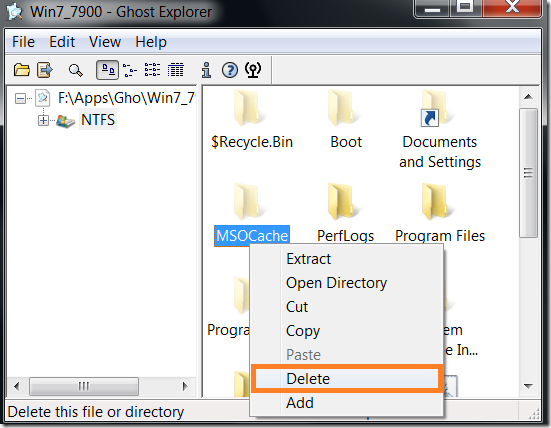
Task: Click the Help question mark icon
Action: click(x=230, y=70)
